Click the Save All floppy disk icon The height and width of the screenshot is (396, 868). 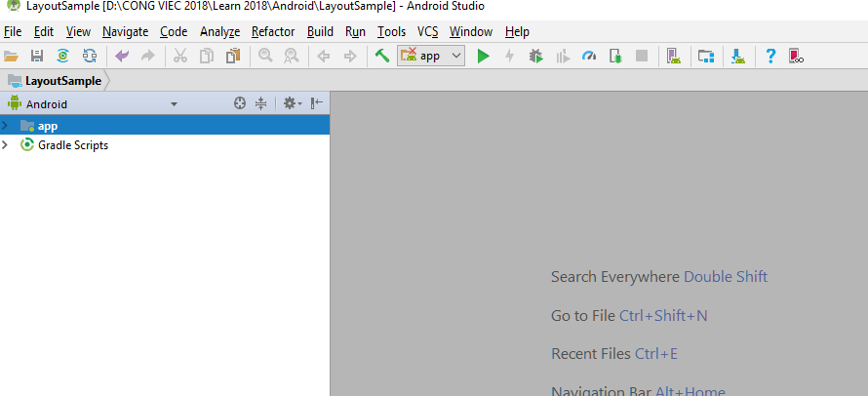pos(37,57)
